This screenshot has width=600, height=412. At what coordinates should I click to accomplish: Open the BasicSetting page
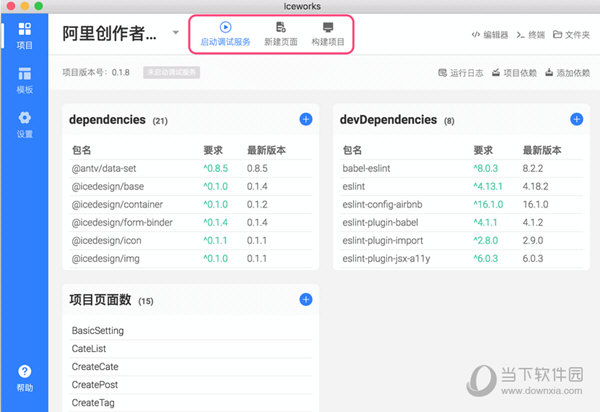(191, 331)
